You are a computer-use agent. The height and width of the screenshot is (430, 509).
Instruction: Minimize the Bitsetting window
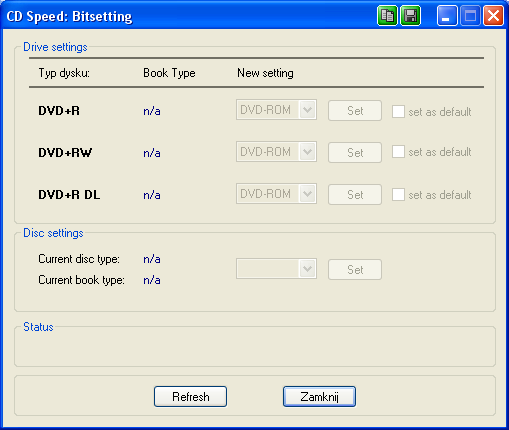447,16
